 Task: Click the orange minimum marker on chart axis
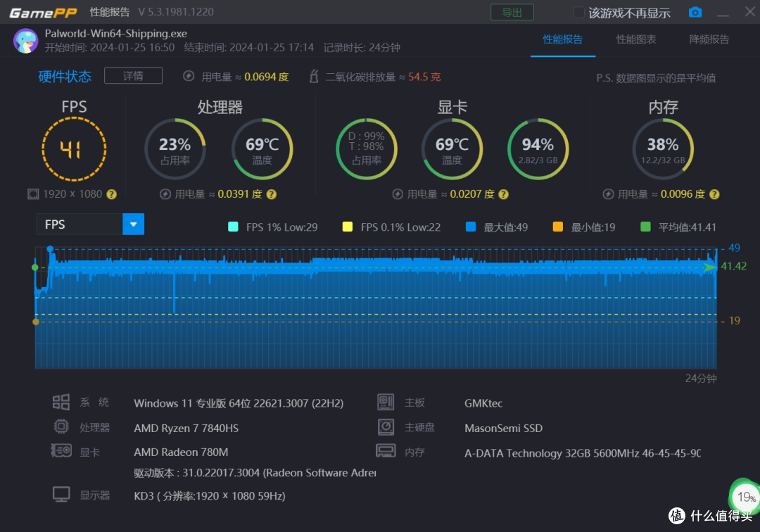tap(35, 322)
